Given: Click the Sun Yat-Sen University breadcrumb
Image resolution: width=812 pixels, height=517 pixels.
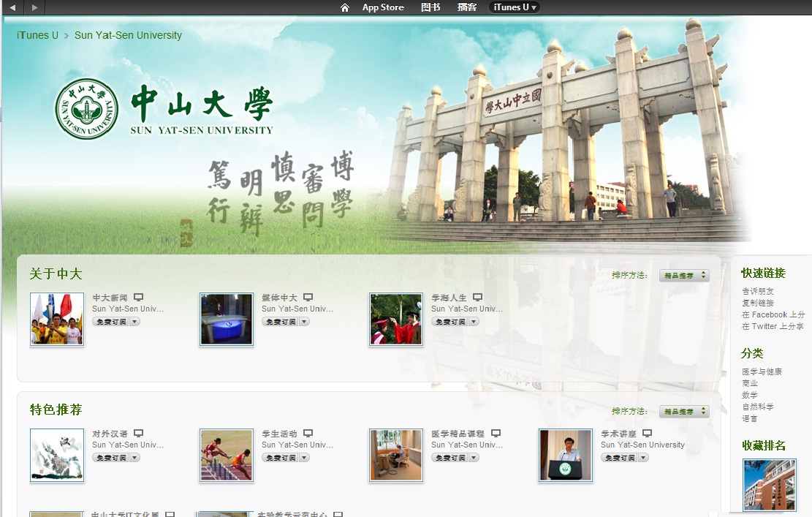Looking at the screenshot, I should [x=128, y=35].
